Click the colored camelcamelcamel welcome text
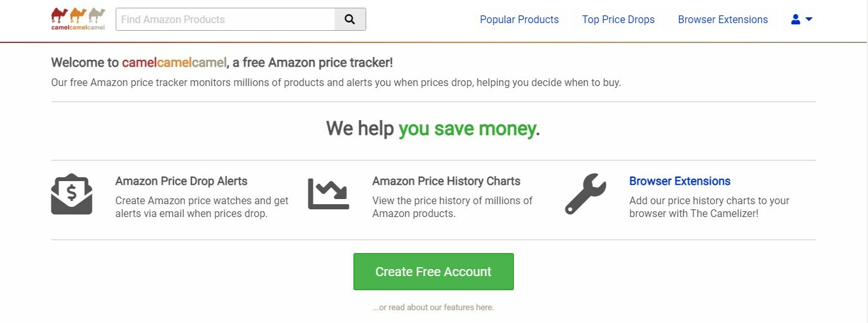This screenshot has height=323, width=868. (174, 62)
